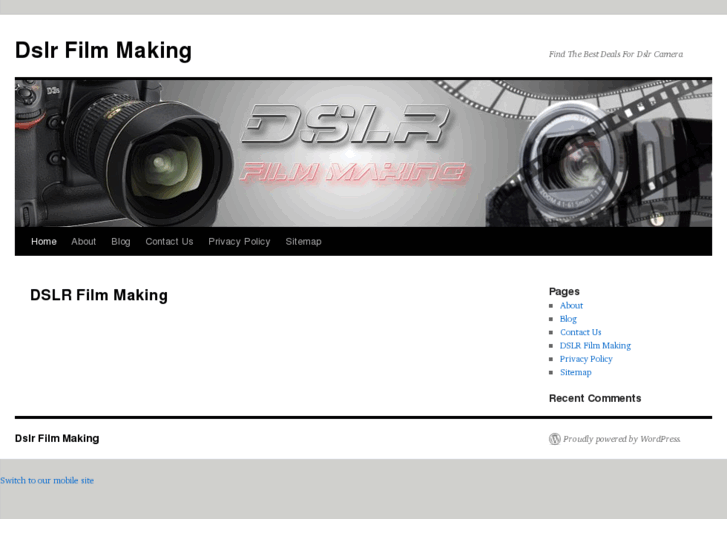Follow Proudly powered by WordPress link
The width and height of the screenshot is (727, 545).
tap(621, 439)
